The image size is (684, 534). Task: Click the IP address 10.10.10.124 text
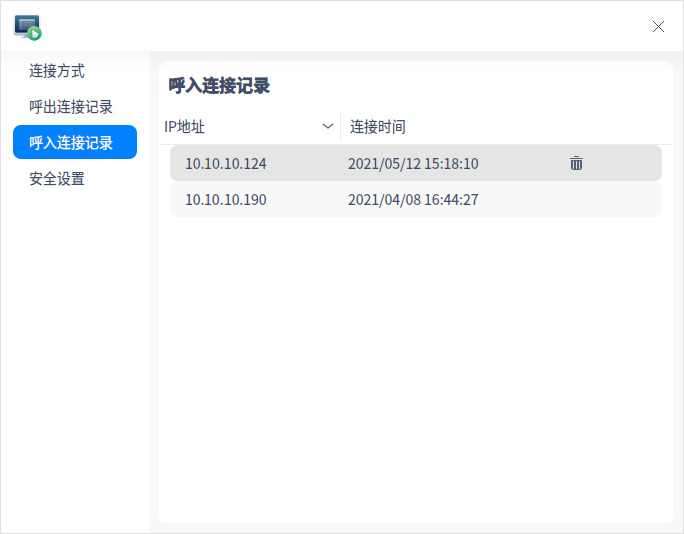click(226, 164)
